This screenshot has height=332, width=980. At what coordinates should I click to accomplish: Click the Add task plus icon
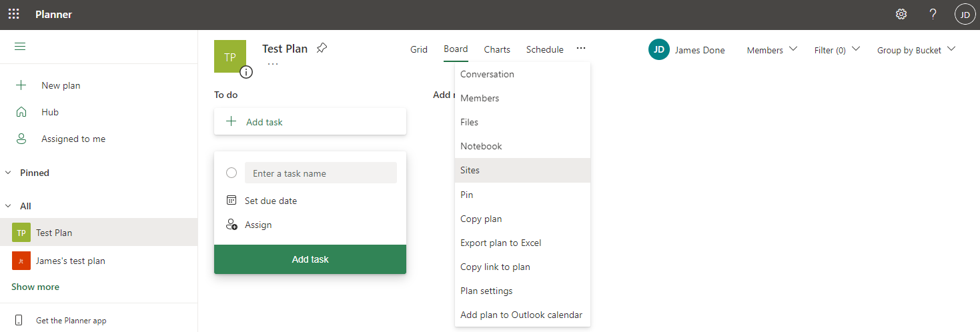[231, 121]
